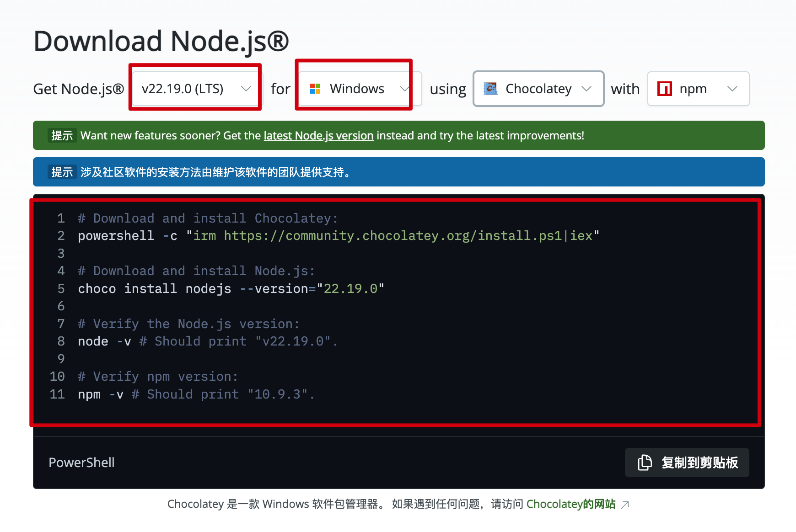Click the clipboard copy icon
Screen dimensions: 796x532
pyautogui.click(x=645, y=463)
